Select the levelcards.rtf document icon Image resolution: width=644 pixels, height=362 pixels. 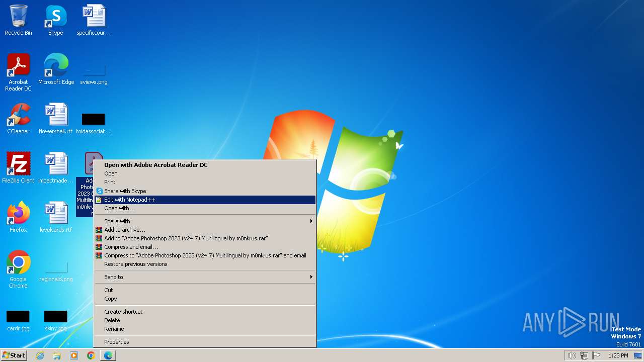(x=56, y=217)
